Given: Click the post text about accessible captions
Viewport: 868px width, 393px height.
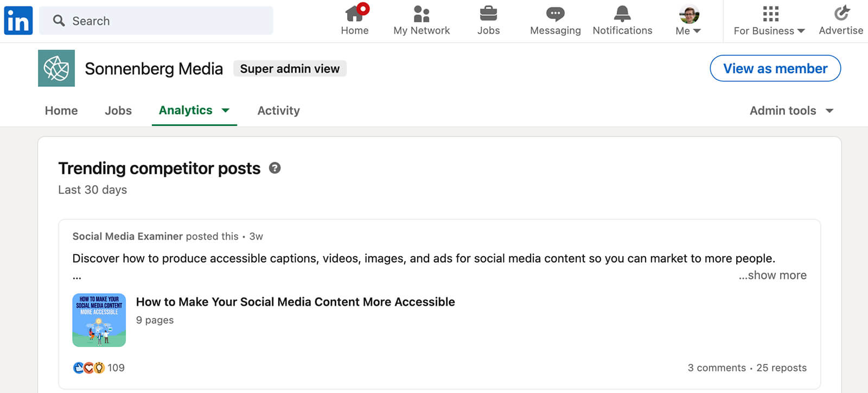Looking at the screenshot, I should (424, 258).
